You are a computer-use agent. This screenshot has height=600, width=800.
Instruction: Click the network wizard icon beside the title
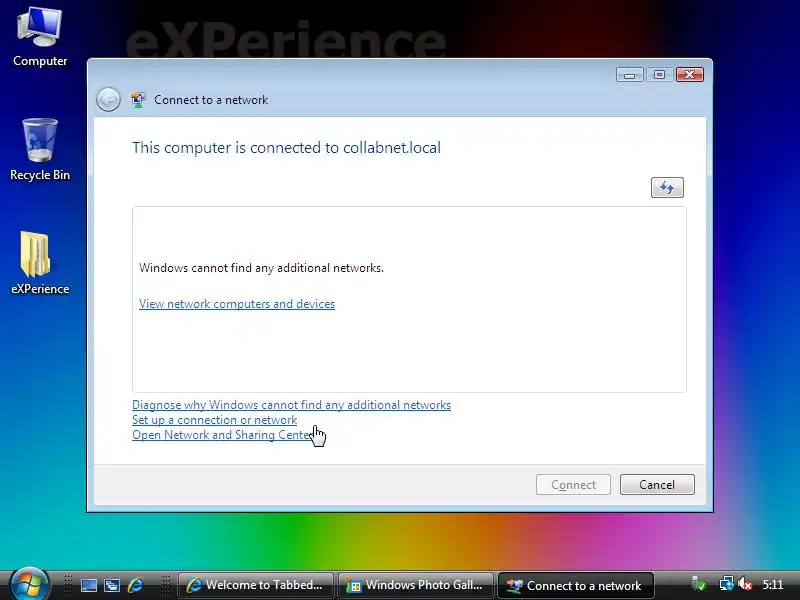(x=138, y=99)
